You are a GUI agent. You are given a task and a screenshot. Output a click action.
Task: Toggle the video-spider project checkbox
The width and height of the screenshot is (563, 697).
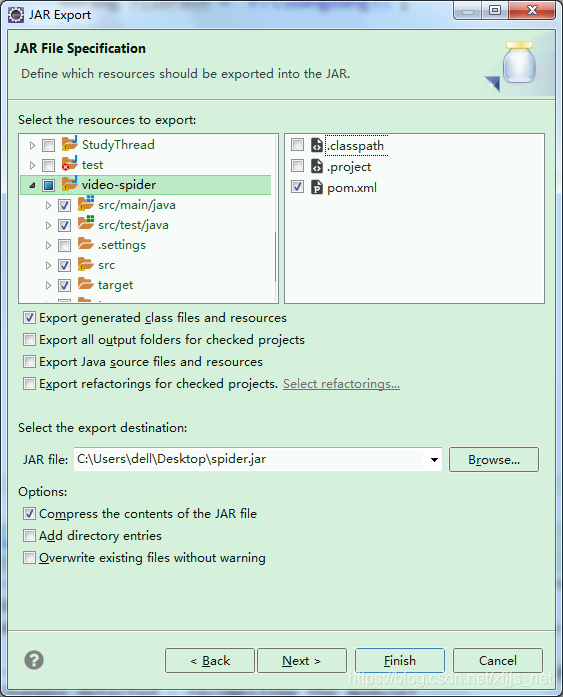(48, 185)
